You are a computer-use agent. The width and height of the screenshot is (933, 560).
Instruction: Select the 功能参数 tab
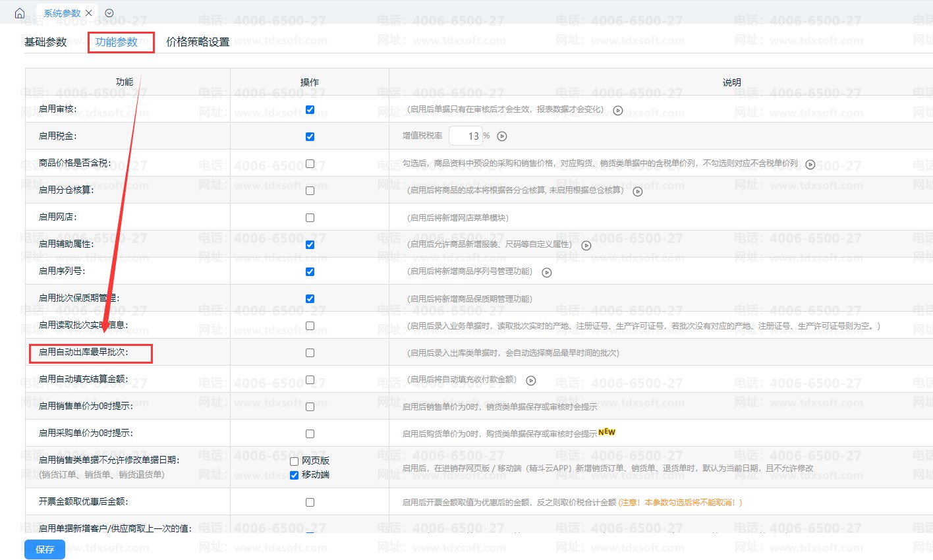[117, 42]
